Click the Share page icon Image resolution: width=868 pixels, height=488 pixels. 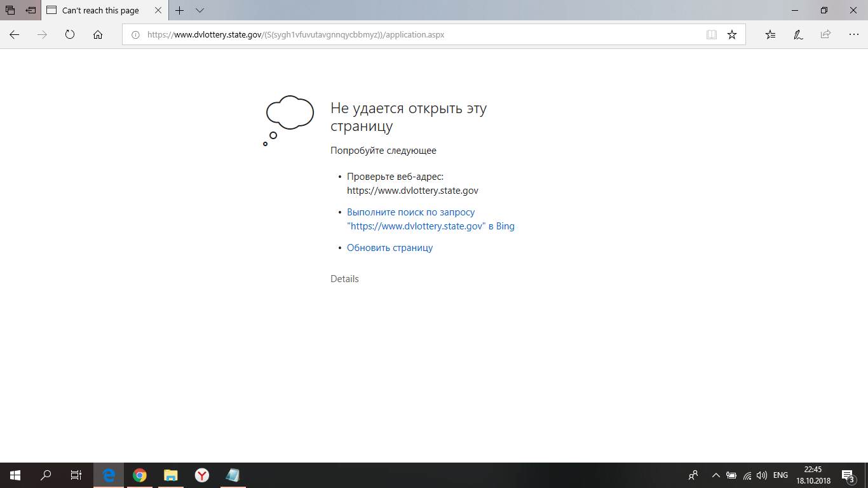[x=825, y=35]
